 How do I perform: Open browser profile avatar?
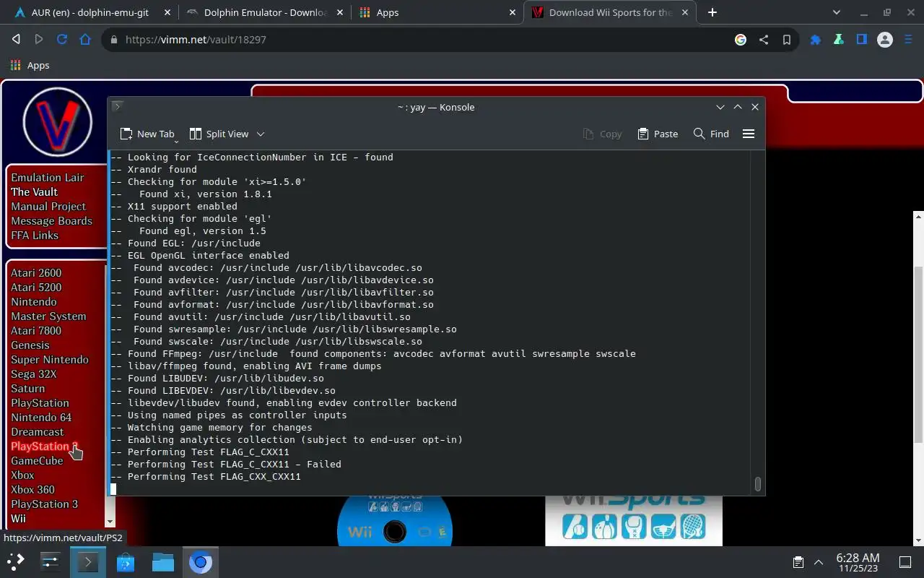coord(885,40)
